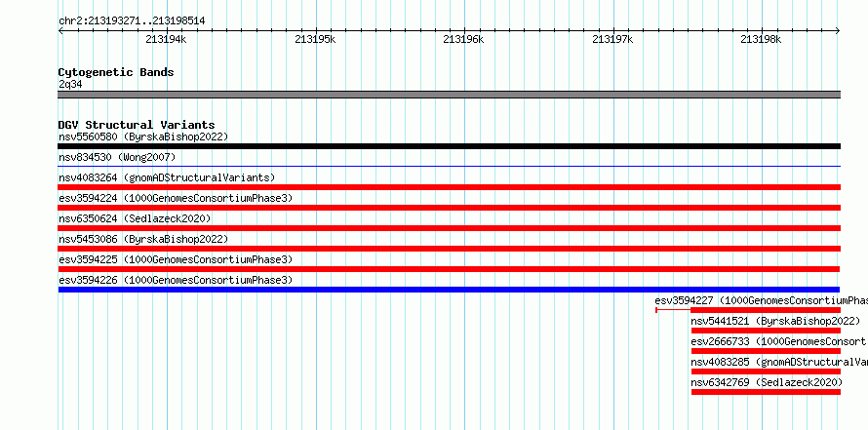The height and width of the screenshot is (430, 868).
Task: Click the black bar of nsv5560580
Action: pos(449,146)
